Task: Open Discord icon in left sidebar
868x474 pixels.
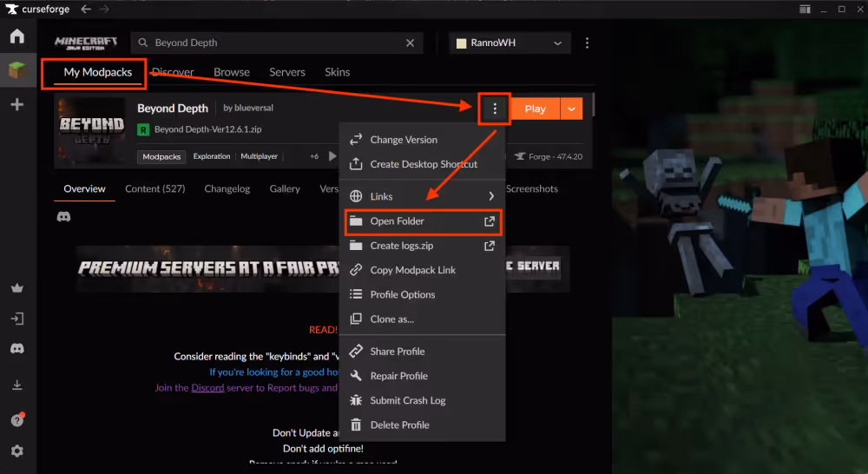Action: point(17,349)
